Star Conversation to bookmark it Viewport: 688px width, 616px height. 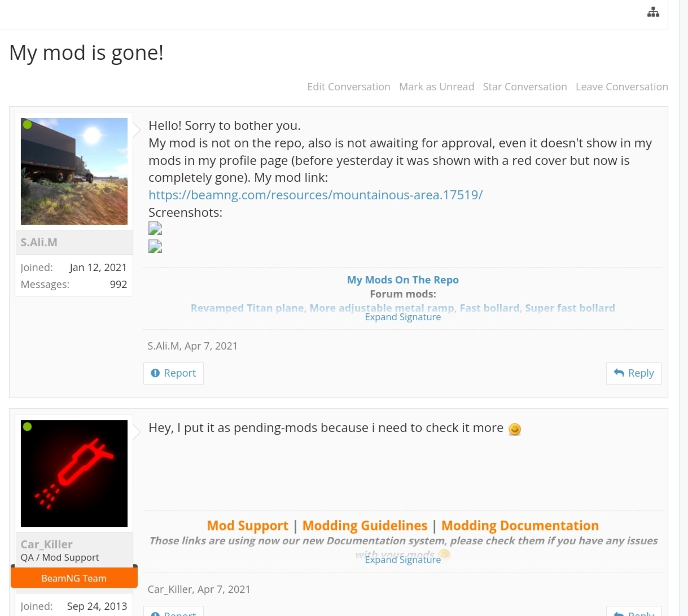pyautogui.click(x=525, y=87)
